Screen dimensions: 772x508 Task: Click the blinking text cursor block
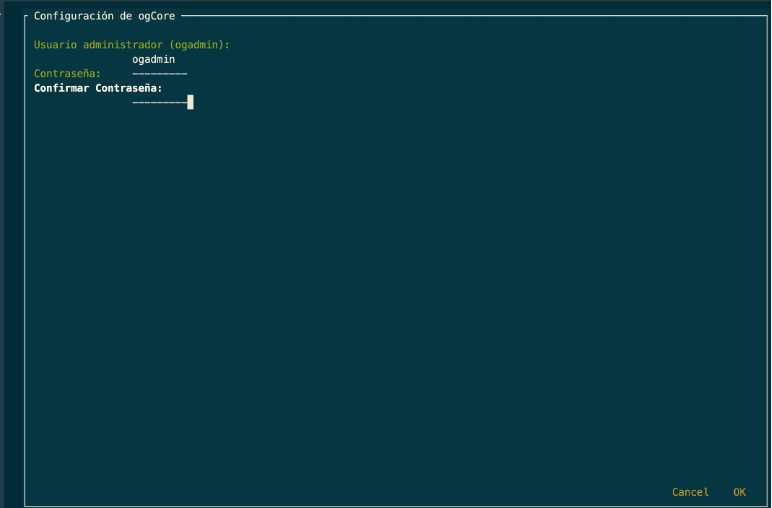tap(190, 102)
